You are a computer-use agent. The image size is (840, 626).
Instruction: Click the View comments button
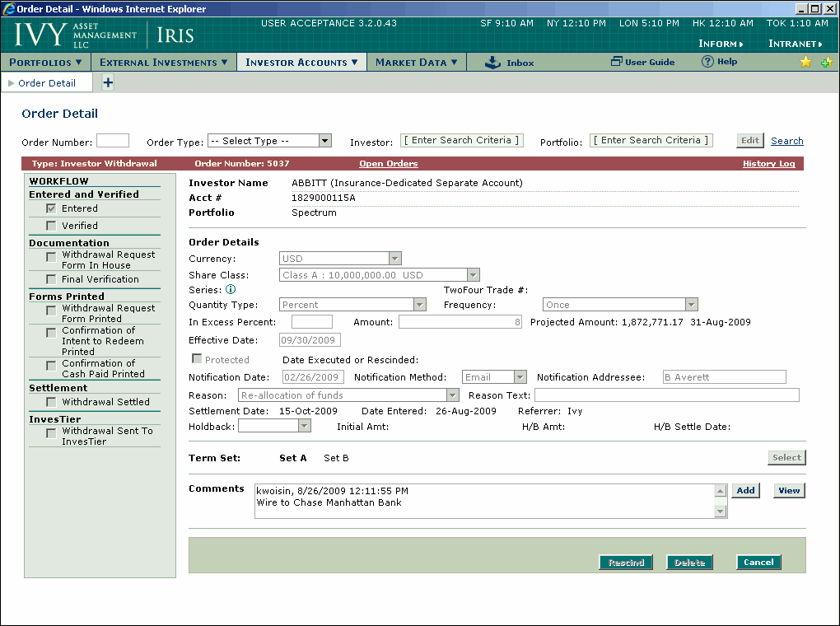pos(789,490)
